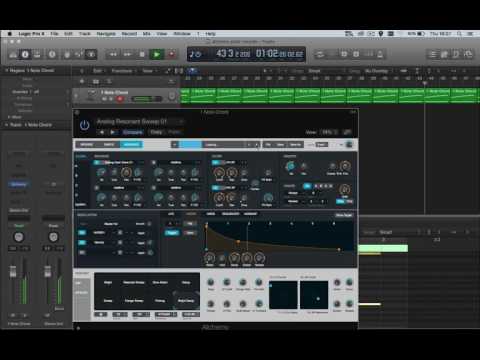Viewport: 480px width, 360px height.
Task: Click the green Play button
Action: (157, 54)
